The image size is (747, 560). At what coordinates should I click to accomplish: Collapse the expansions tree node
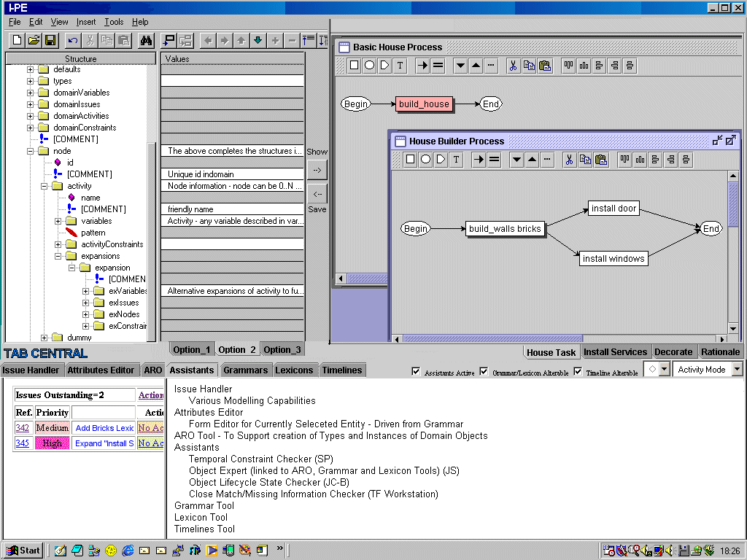coord(58,256)
